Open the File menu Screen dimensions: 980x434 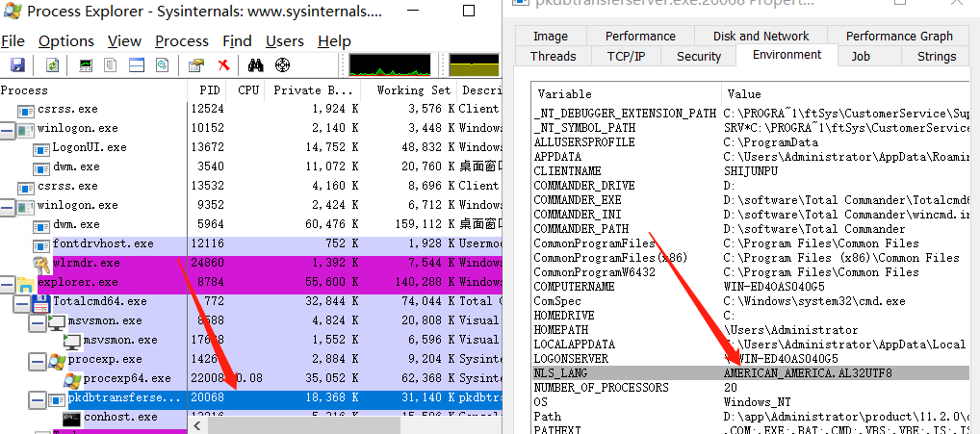[x=13, y=41]
